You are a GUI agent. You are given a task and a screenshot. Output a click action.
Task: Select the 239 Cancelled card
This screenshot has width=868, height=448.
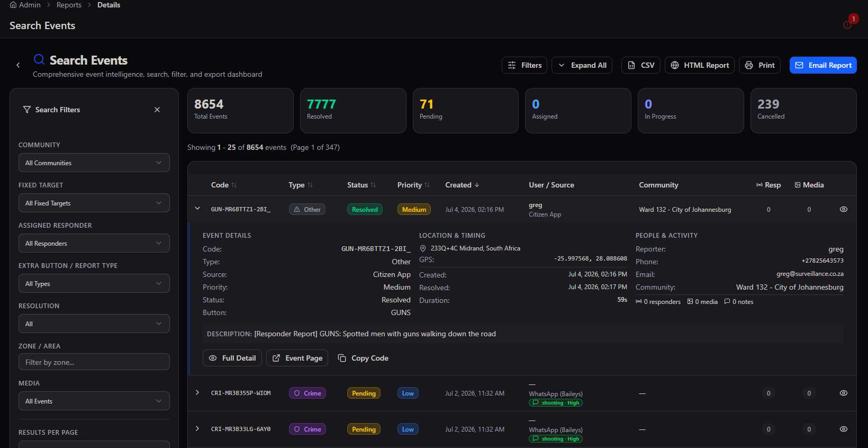(803, 110)
